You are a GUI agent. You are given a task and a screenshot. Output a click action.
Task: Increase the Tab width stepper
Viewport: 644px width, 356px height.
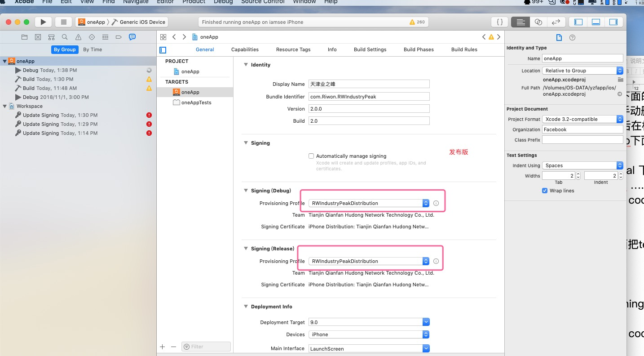pyautogui.click(x=578, y=174)
